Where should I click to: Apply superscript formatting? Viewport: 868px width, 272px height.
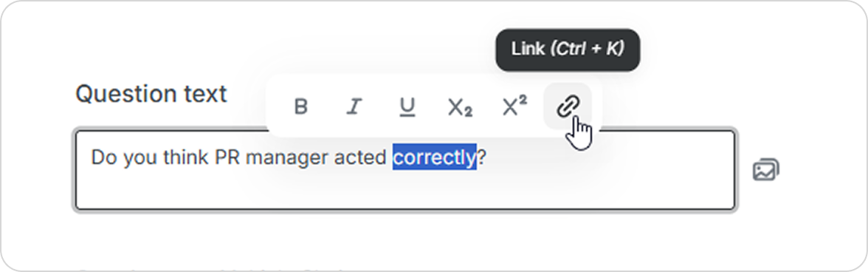514,106
